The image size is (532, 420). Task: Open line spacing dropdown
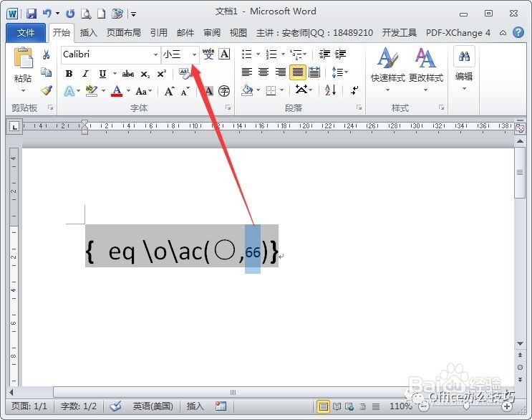[x=339, y=72]
